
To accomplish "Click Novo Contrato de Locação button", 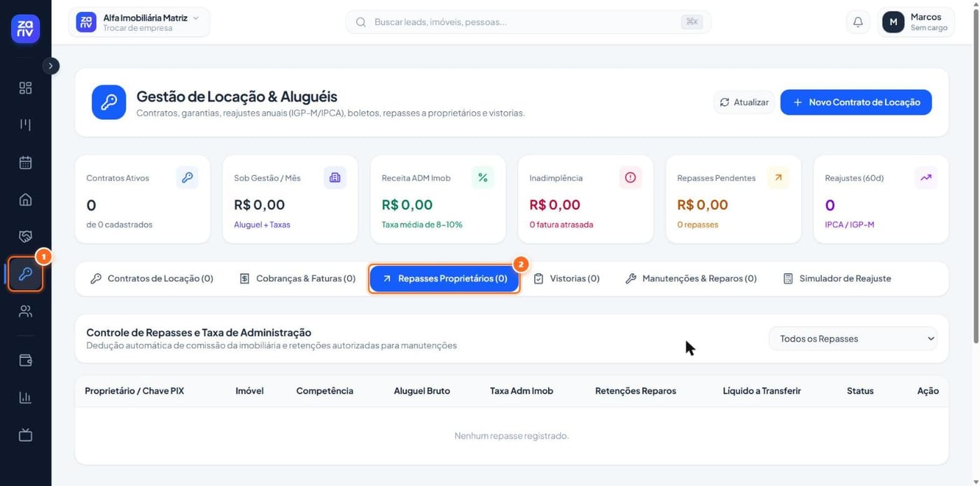I will click(x=856, y=102).
